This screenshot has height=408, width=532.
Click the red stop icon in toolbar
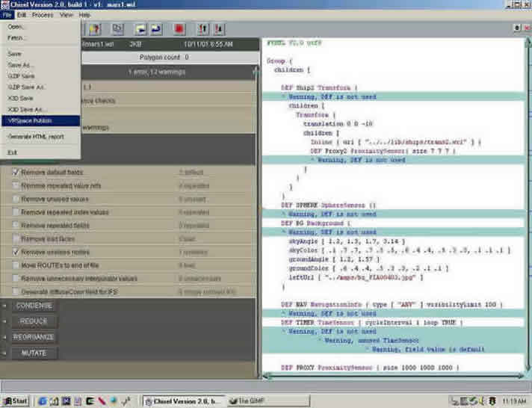[179, 29]
